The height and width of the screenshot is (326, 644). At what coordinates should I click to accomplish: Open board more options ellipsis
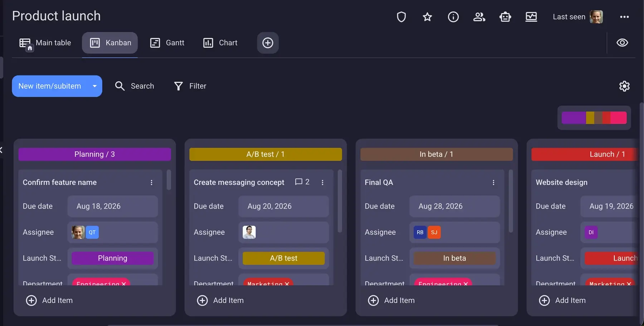(x=624, y=17)
